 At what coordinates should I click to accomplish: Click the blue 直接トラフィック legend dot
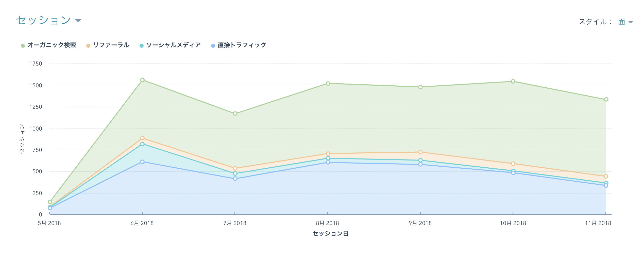213,46
